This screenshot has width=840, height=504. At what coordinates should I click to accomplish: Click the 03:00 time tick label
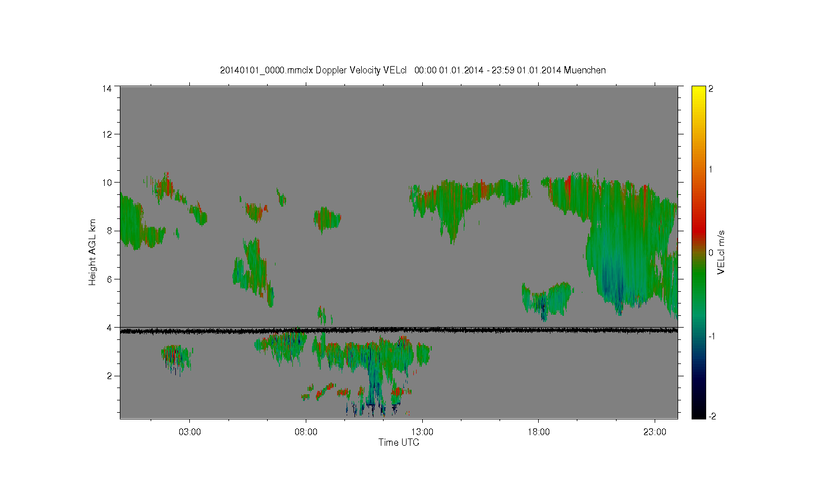190,432
